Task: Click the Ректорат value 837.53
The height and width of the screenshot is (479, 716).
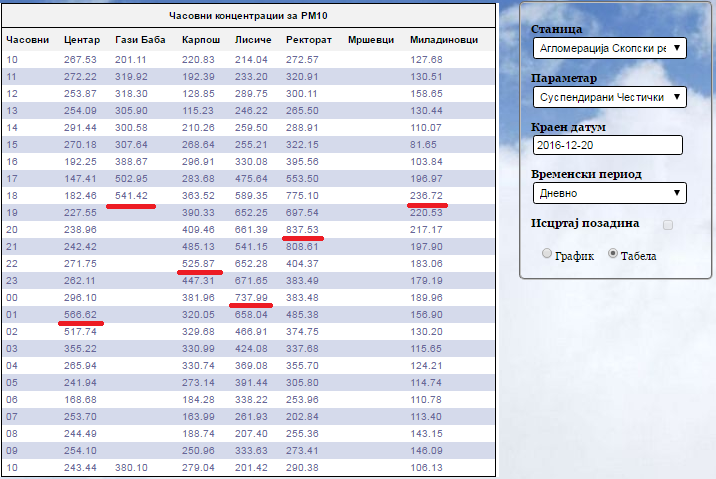Action: (302, 230)
